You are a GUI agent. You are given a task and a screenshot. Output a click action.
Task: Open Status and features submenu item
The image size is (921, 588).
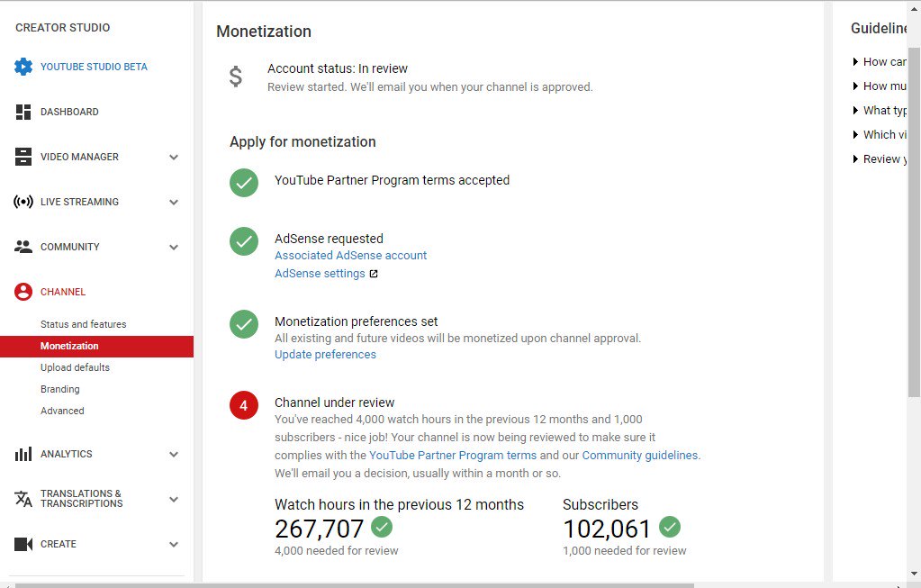tap(84, 324)
